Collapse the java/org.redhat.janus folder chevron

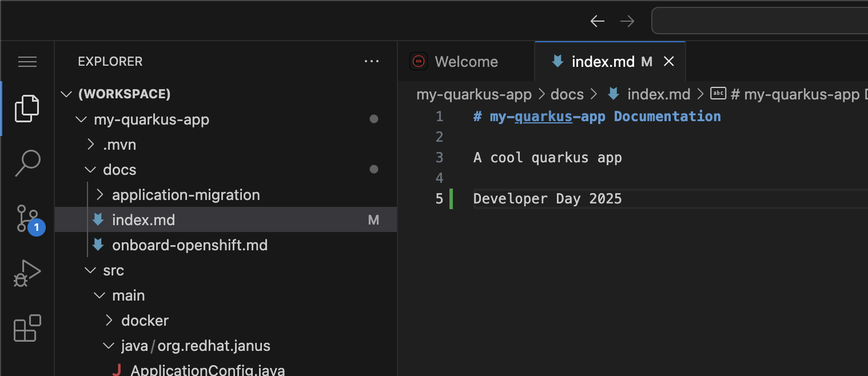coord(109,346)
